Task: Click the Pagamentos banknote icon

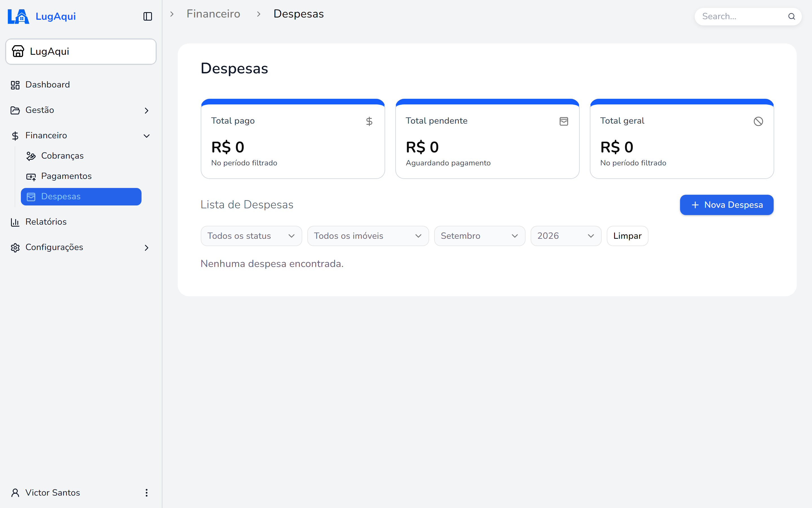Action: 31,177
